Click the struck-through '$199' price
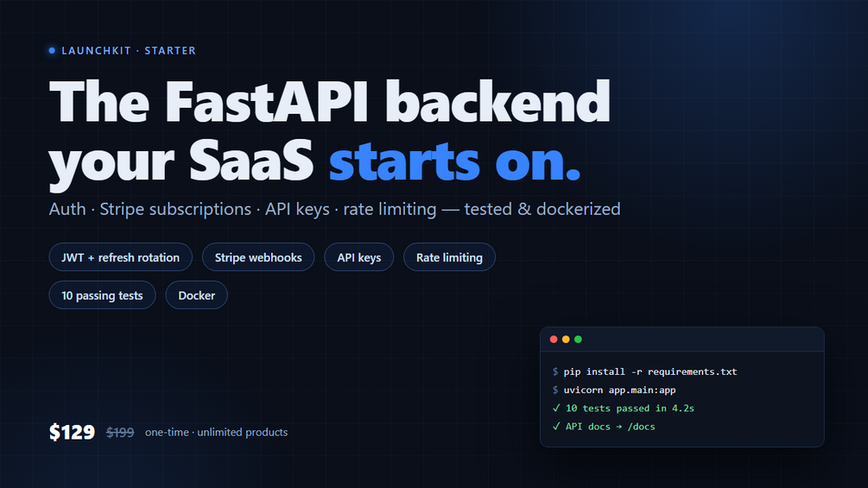868x488 pixels. pyautogui.click(x=120, y=432)
